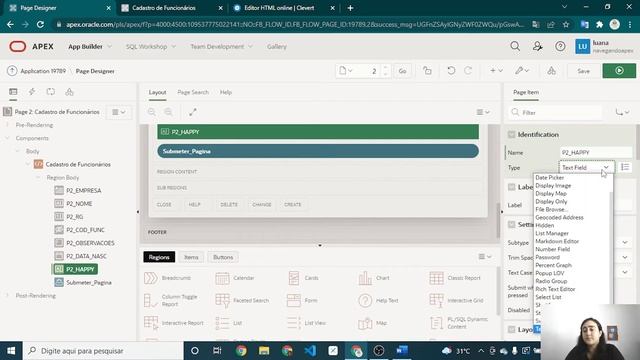The image size is (640, 360).
Task: Switch to the Rendering tree tab icon
Action: 13,92
